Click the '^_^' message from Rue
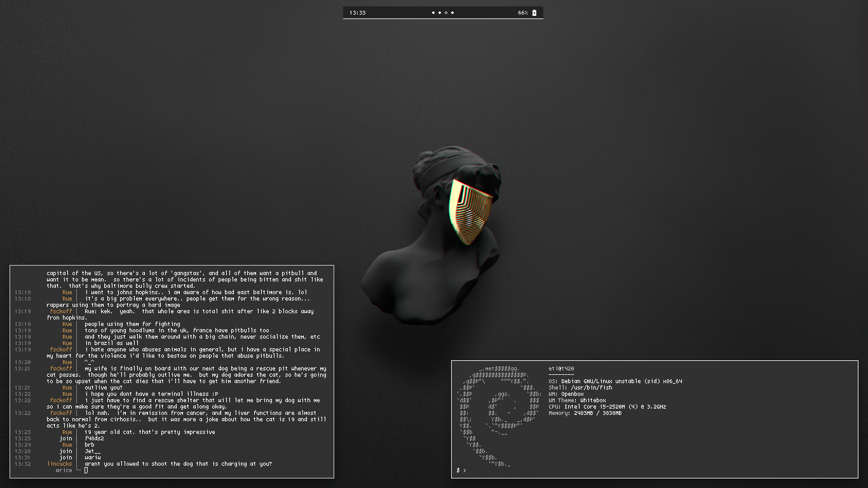Screen dimensions: 868x488 point(89,362)
